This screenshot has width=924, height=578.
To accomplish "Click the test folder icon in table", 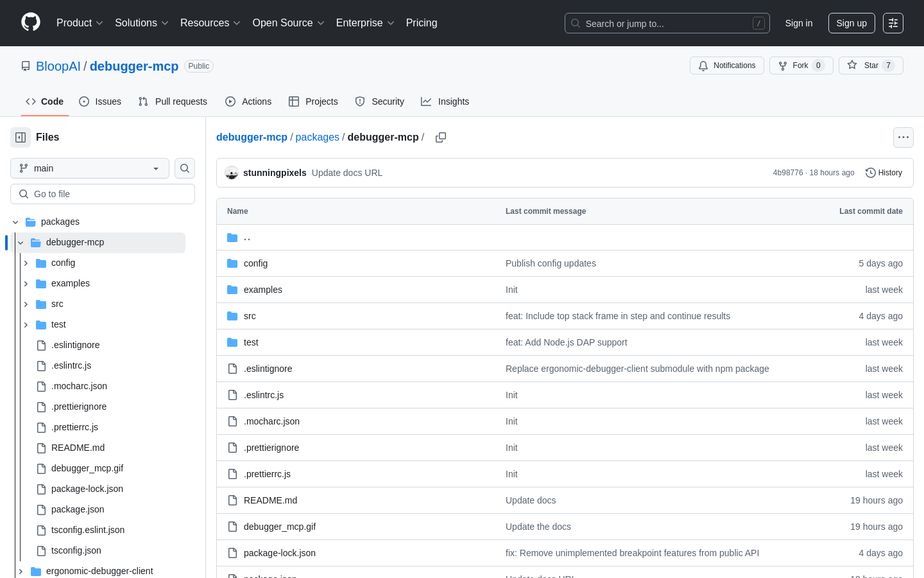I will pyautogui.click(x=232, y=342).
